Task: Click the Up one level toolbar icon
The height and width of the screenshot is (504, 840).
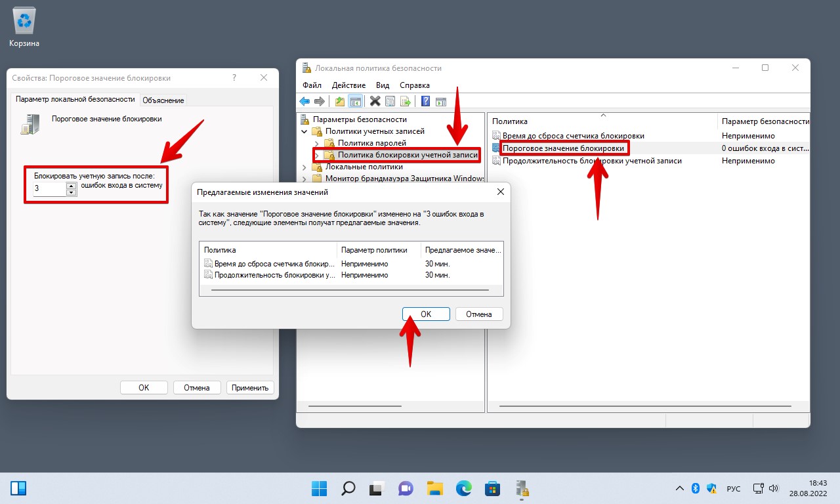Action: click(339, 100)
